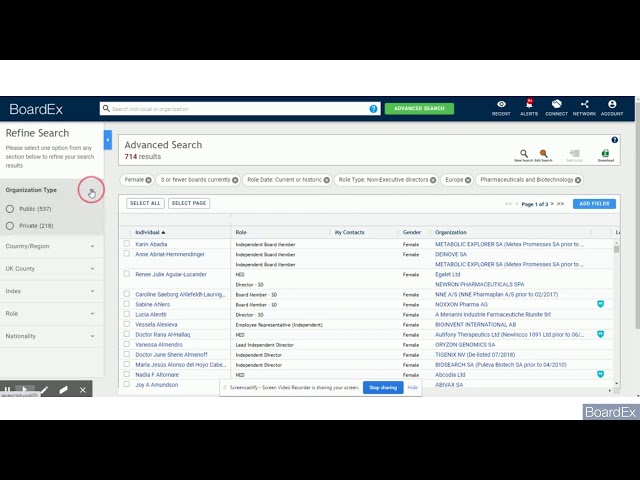
Task: Remove the Role Date filter chip
Action: click(x=327, y=180)
